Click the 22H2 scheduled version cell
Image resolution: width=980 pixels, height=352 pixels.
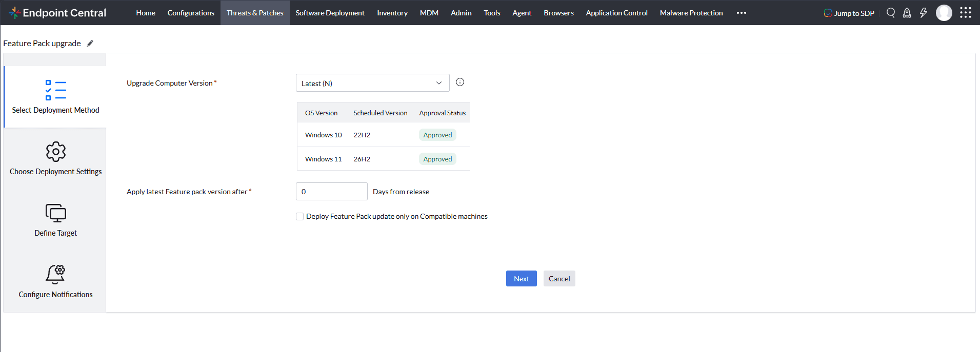(x=362, y=135)
